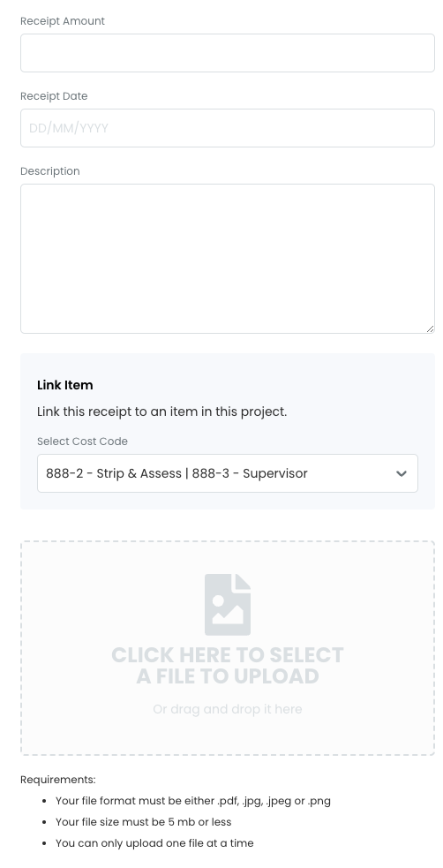Image resolution: width=443 pixels, height=868 pixels.
Task: Click the Receipt Date label
Action: [x=54, y=95]
